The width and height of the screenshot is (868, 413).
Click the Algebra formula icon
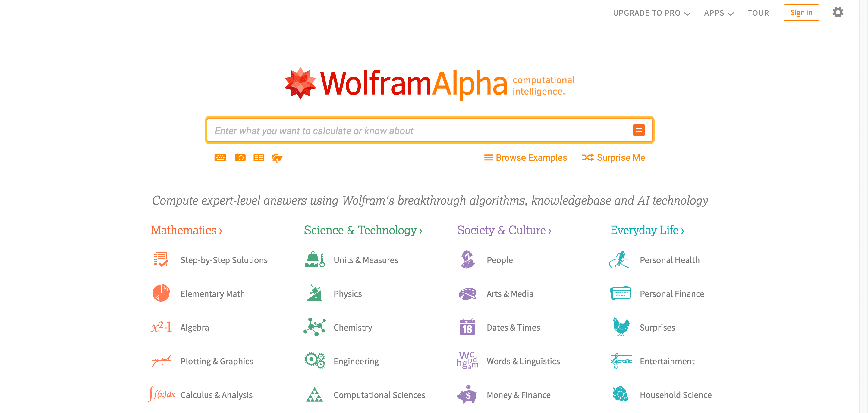point(161,327)
